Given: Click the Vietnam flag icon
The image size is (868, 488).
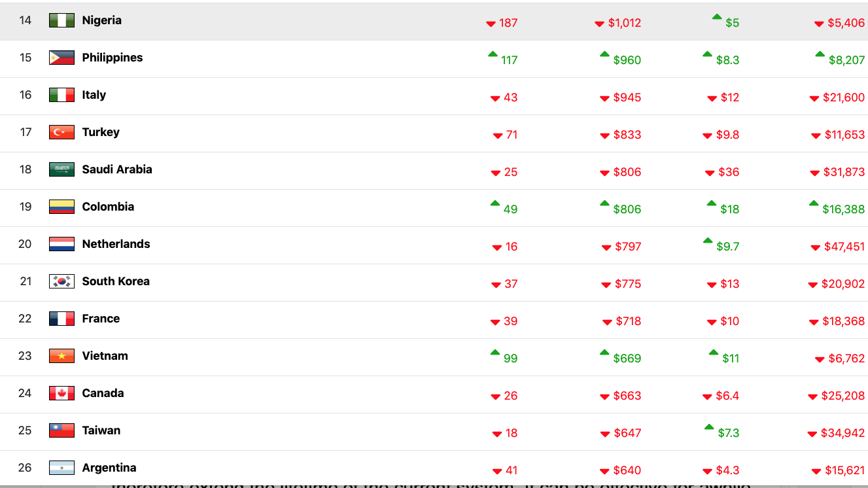Looking at the screenshot, I should point(61,356).
